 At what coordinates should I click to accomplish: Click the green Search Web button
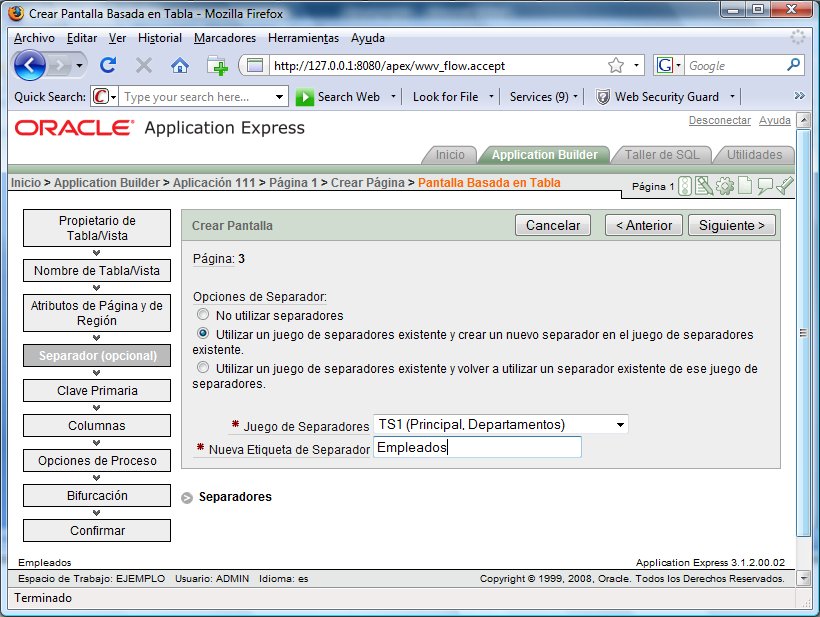[x=338, y=97]
